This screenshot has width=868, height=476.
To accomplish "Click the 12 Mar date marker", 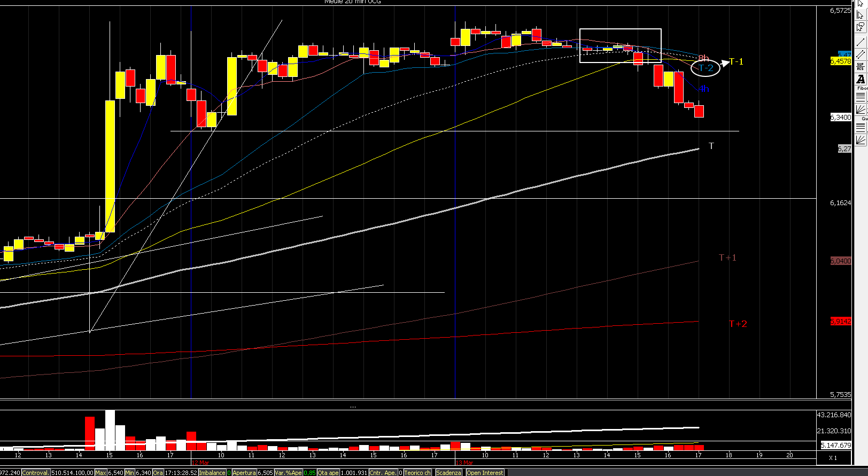I will [x=201, y=462].
